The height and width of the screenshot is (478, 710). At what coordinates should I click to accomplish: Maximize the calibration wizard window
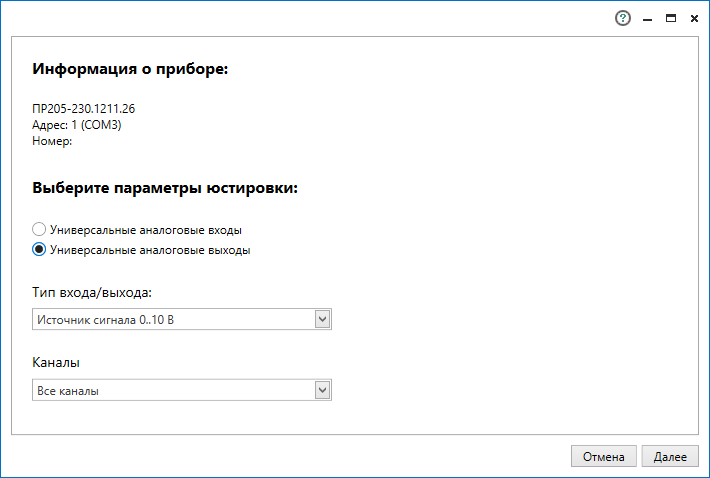671,18
